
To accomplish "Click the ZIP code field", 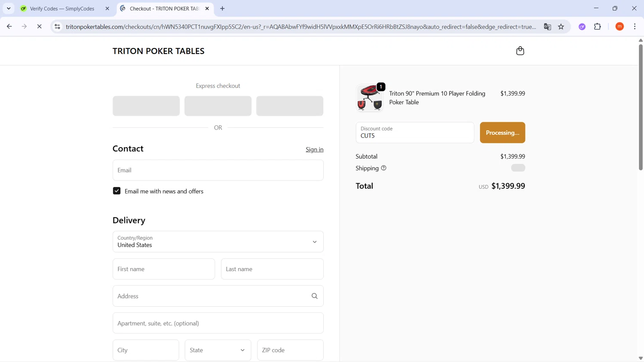I will (x=290, y=350).
